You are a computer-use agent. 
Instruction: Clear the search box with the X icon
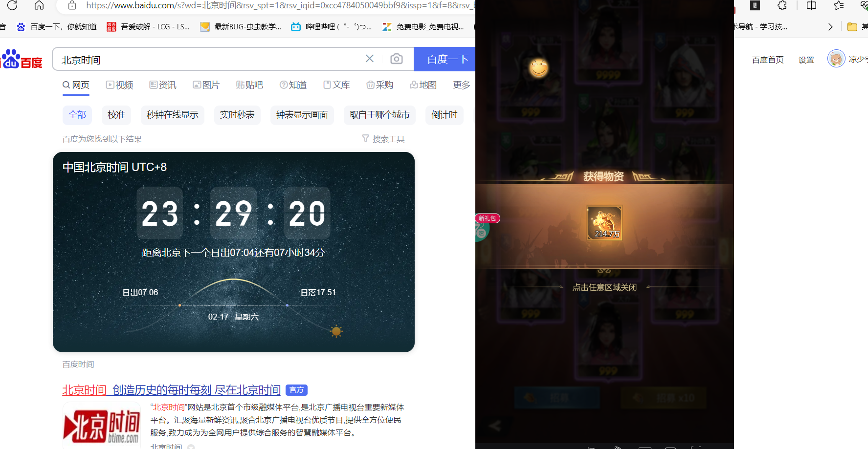click(370, 59)
